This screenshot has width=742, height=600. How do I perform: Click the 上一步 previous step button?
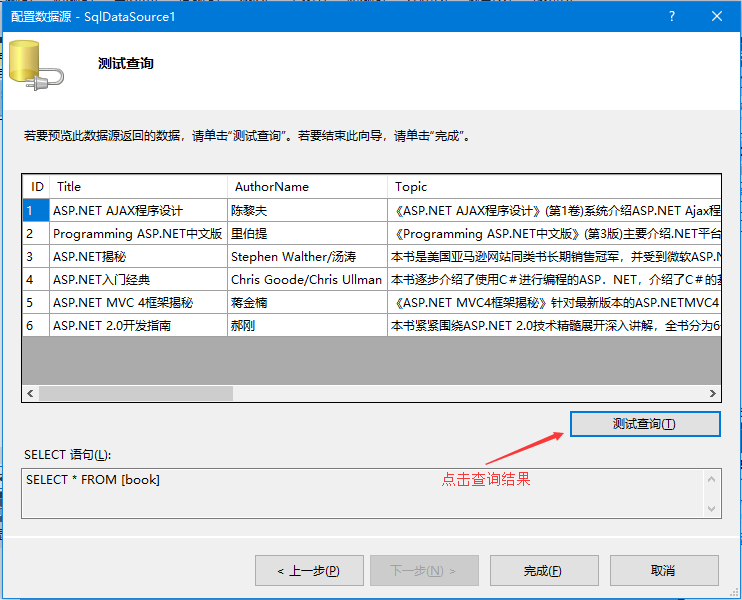pos(307,570)
